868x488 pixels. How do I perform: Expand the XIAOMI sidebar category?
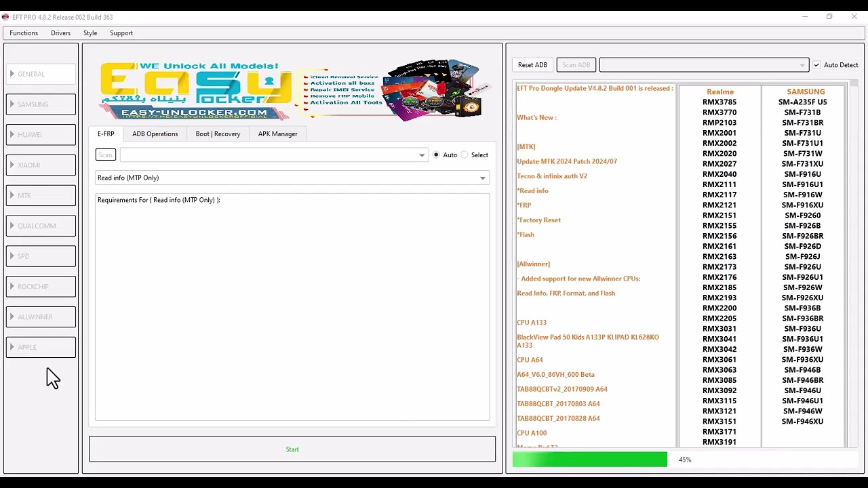(x=41, y=165)
